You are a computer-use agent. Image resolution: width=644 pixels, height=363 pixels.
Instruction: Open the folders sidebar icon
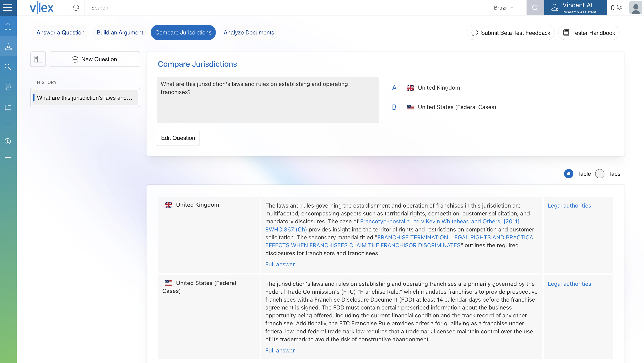click(x=8, y=107)
